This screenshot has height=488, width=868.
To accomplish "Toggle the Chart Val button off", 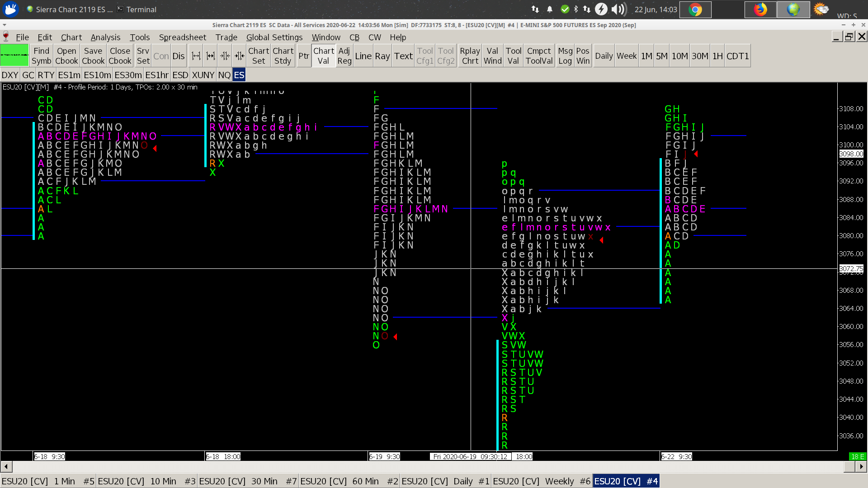I will click(324, 56).
